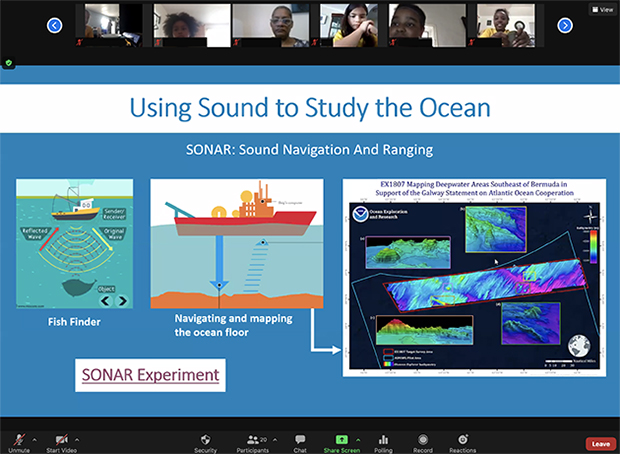Open the View layout menu

pos(599,8)
